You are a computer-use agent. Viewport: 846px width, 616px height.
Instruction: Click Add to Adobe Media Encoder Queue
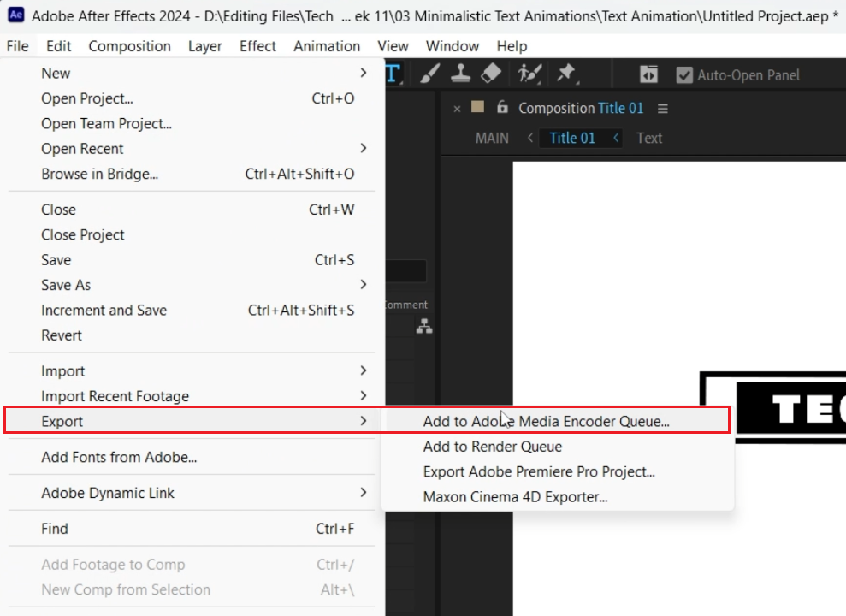coord(546,421)
